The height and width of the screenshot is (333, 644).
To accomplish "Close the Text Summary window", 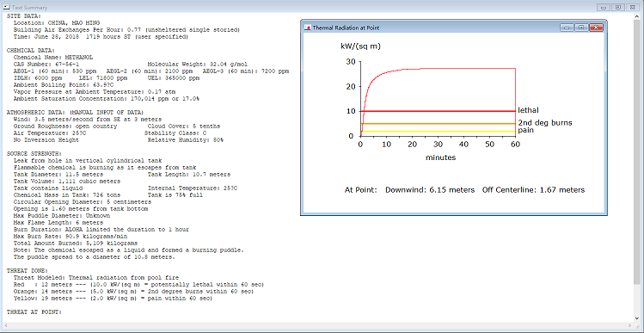I will point(632,8).
